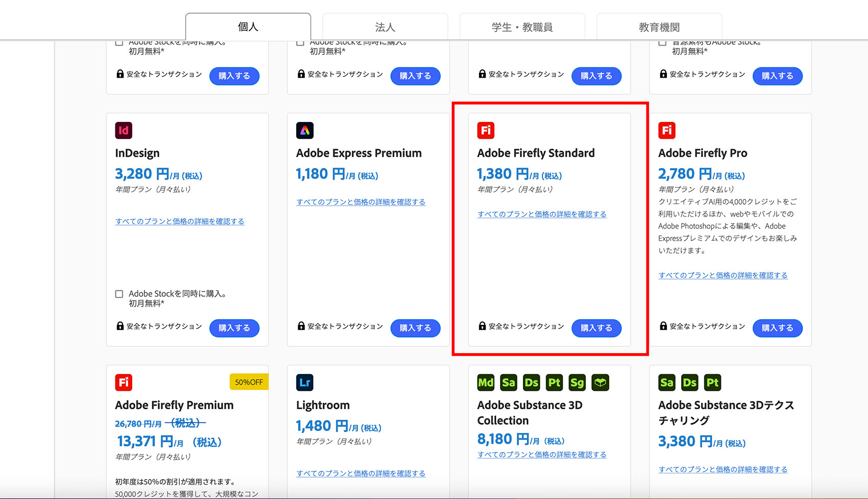Open plan details link in Substance 3D Collection card
The width and height of the screenshot is (868, 499).
(542, 455)
